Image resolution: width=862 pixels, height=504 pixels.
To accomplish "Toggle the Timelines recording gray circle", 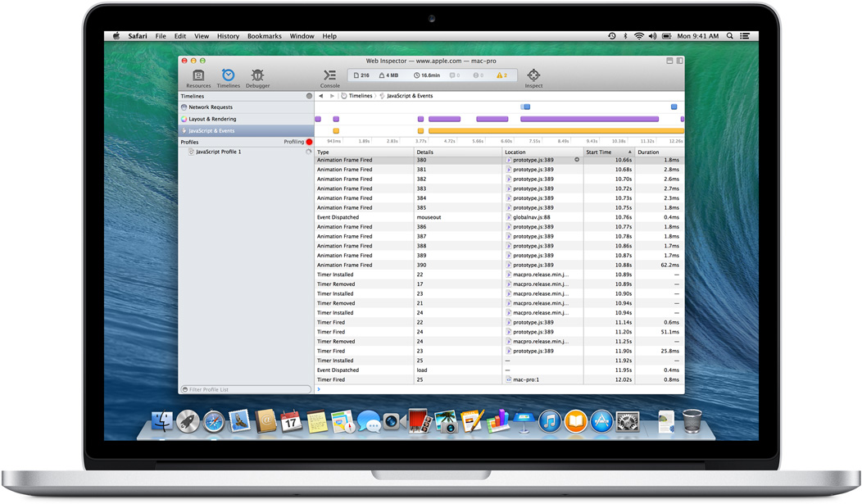I will click(309, 96).
